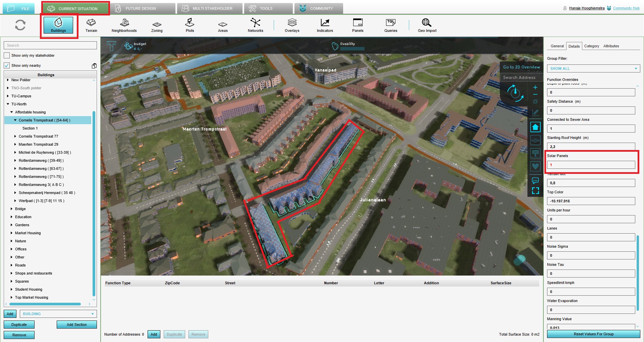Open the BUILDING type dropdown
Viewport: 644px width, 342px height.
(58, 314)
